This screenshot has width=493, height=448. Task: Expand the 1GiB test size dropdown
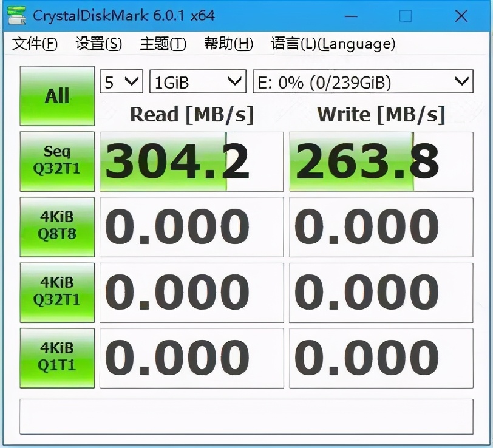pyautogui.click(x=198, y=81)
